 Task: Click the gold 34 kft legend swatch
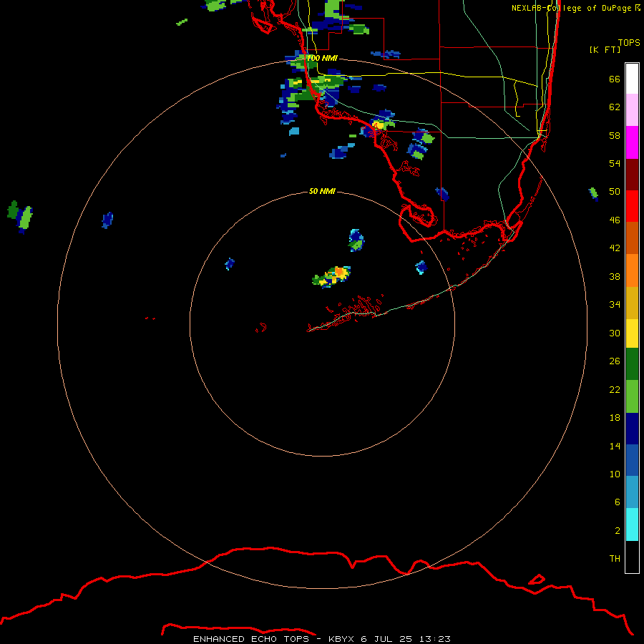pos(632,303)
